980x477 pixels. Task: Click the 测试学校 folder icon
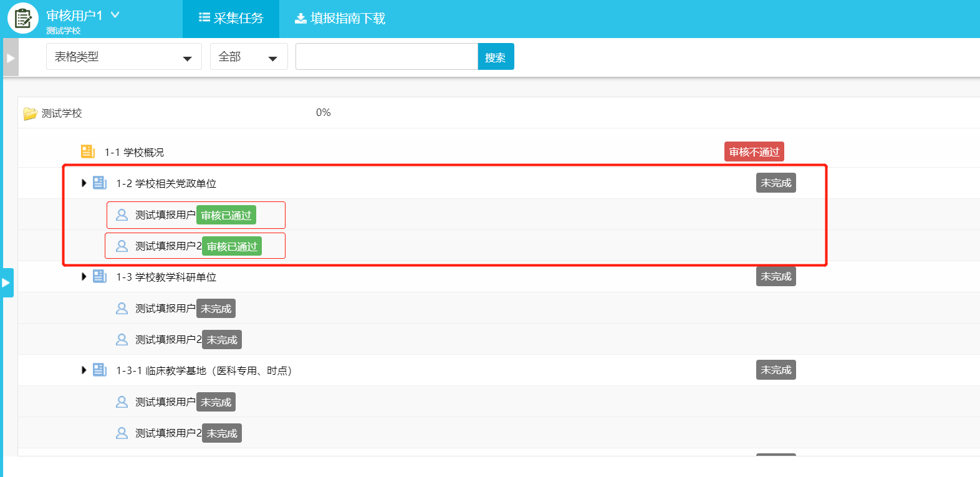point(30,113)
